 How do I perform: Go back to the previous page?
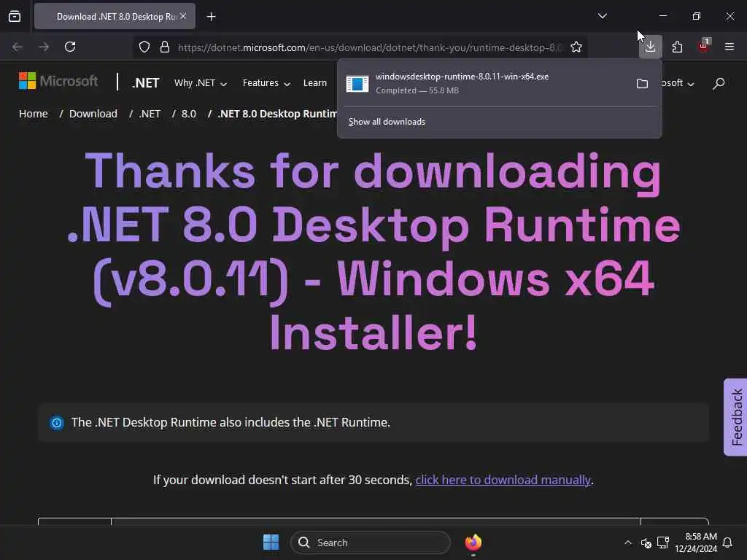(x=18, y=47)
